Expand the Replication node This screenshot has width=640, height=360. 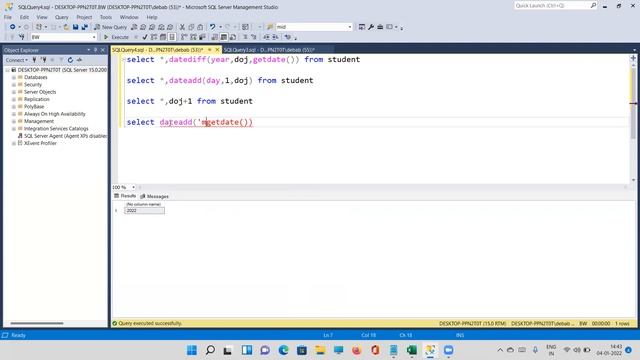[x=14, y=99]
